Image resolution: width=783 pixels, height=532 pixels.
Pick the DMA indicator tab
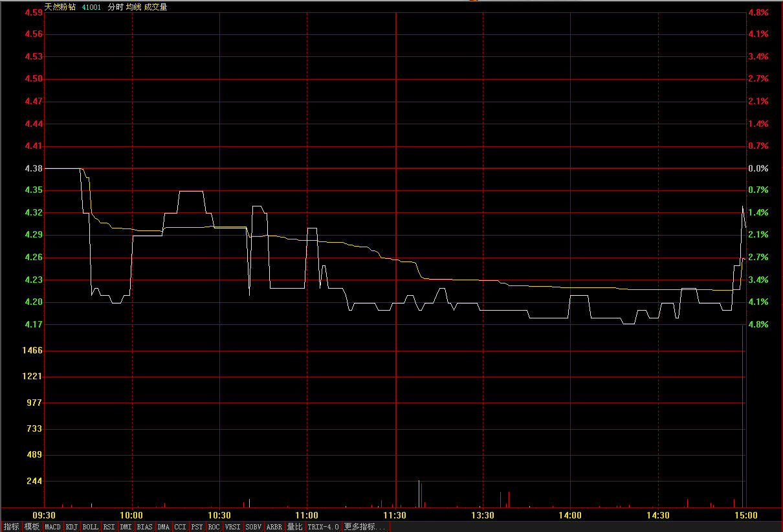164,527
